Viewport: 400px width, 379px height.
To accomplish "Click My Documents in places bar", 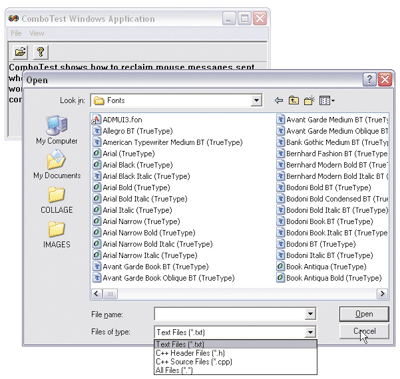I will (x=57, y=164).
